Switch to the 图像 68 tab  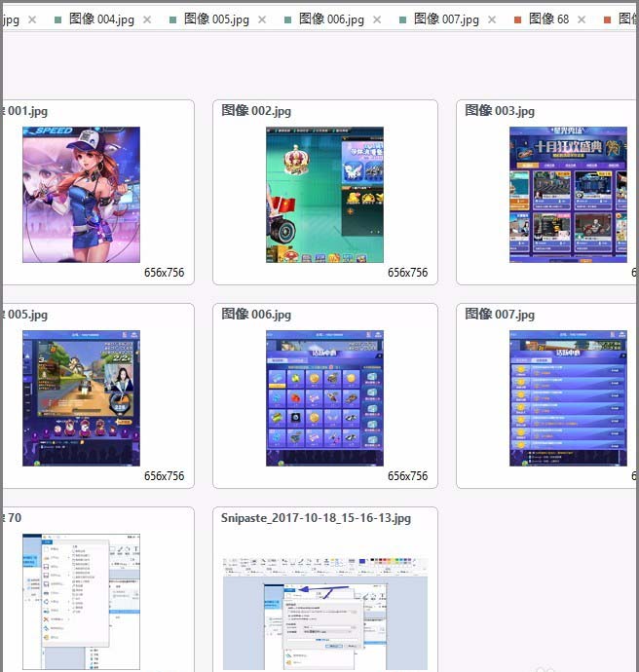point(548,19)
